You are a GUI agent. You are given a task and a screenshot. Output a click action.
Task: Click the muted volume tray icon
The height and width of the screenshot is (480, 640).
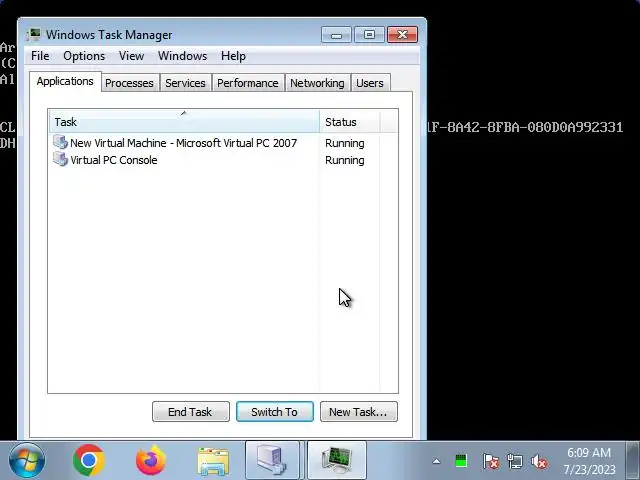[x=539, y=462]
